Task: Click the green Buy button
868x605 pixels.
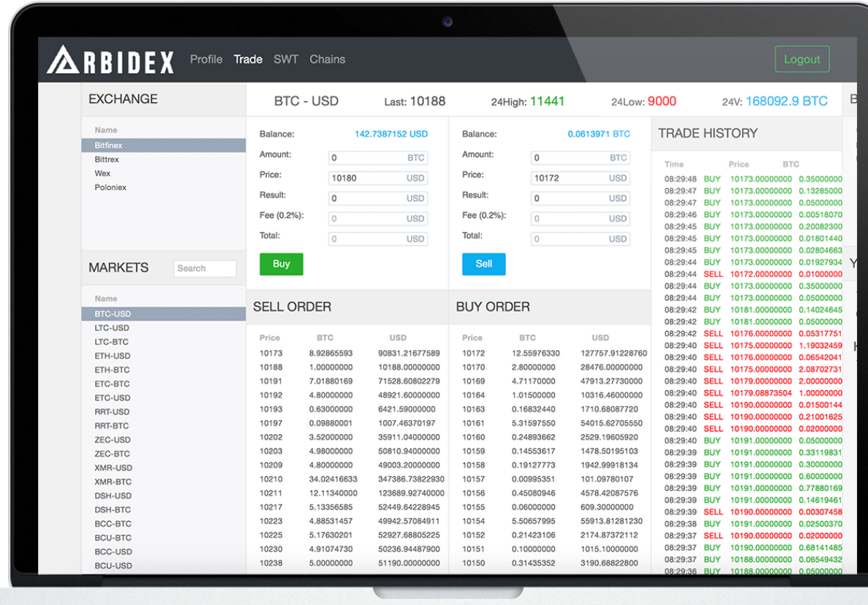Action: point(282,264)
